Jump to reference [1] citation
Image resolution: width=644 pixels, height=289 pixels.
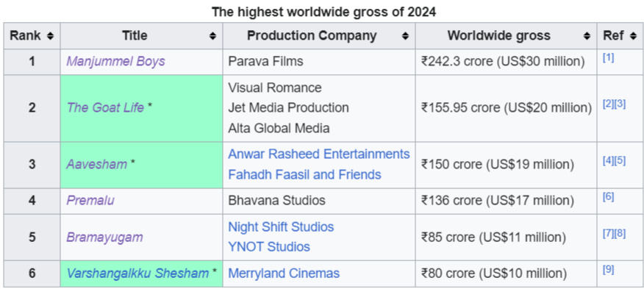(608, 58)
